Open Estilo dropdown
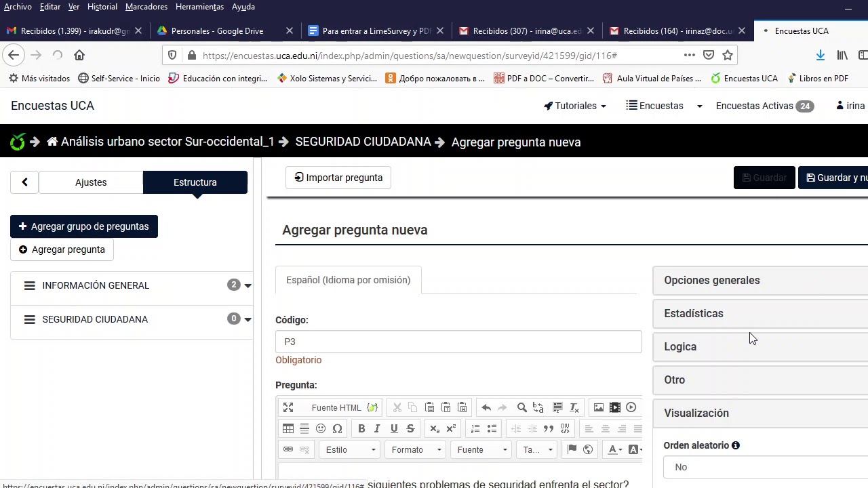Viewport: 868px width, 488px height. pos(351,449)
